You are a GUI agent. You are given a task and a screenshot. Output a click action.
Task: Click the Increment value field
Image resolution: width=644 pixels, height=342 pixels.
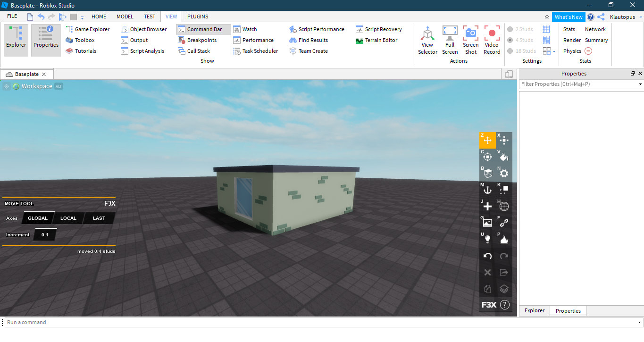[x=45, y=234]
